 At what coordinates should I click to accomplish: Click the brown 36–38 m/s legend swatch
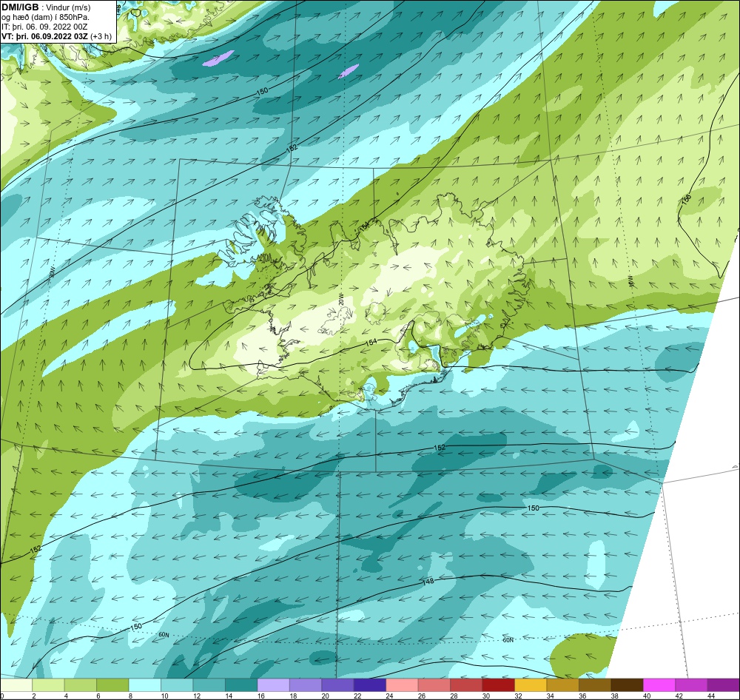[595, 685]
